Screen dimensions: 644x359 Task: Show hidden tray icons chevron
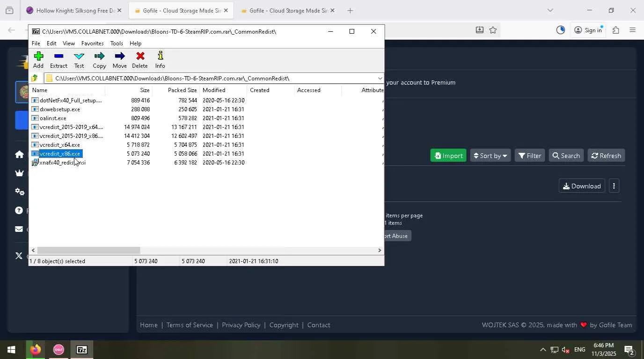tap(543, 350)
